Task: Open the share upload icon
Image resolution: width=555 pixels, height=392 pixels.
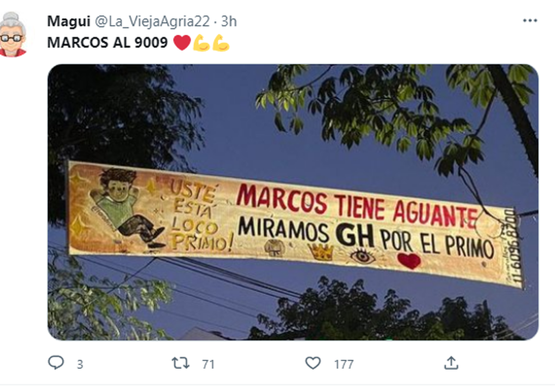Action: [451, 363]
